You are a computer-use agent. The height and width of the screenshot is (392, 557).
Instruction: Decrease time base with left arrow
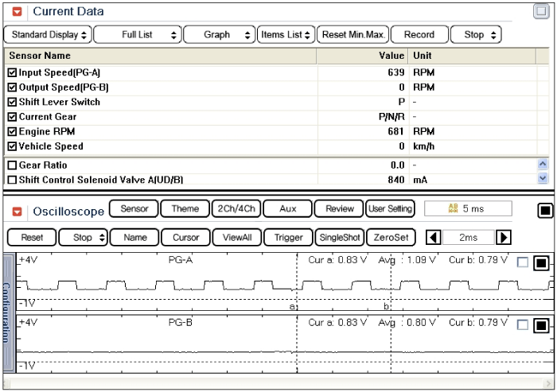[433, 237]
